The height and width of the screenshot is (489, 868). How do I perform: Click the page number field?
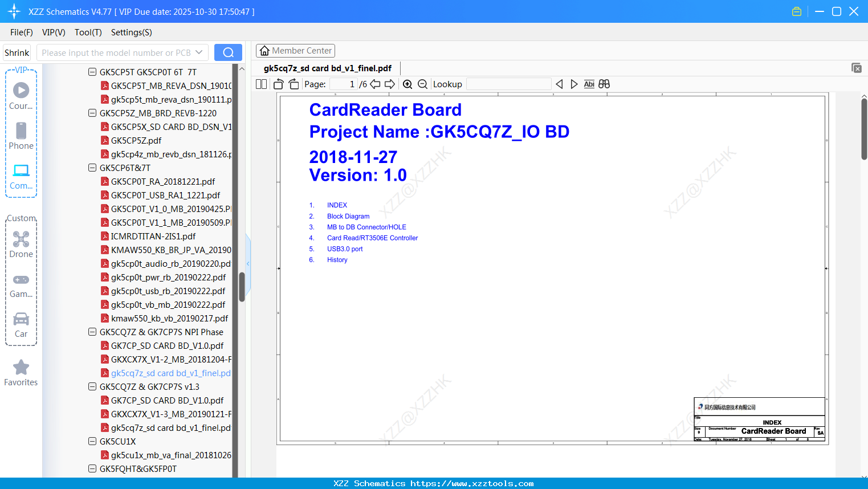343,84
